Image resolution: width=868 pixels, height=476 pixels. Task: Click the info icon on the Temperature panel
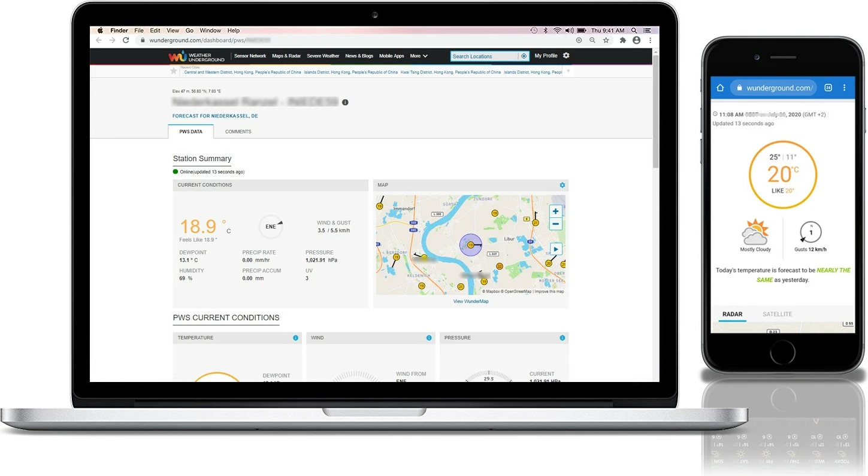(x=295, y=338)
